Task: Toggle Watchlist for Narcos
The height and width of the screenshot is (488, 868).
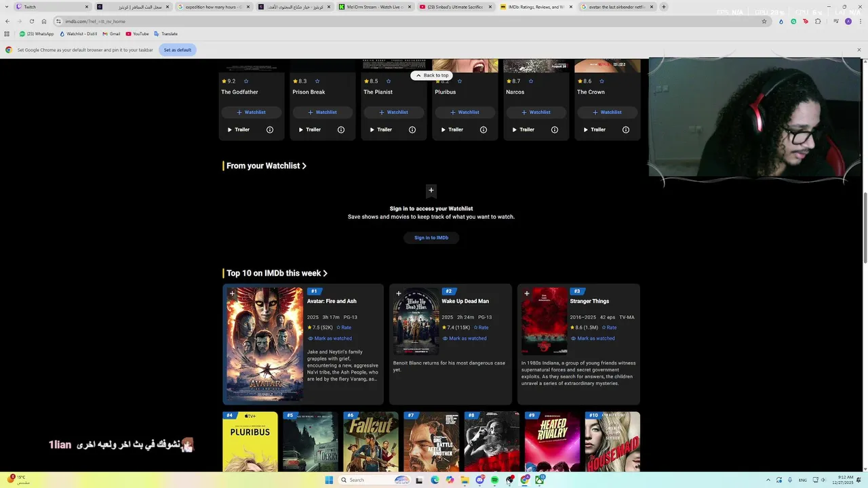Action: point(536,112)
